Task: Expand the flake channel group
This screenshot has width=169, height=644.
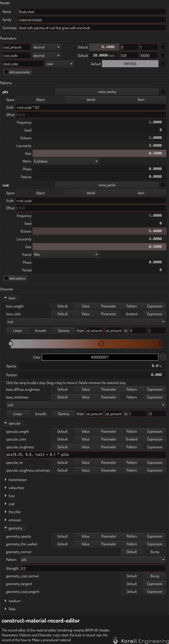Action: coord(10,609)
